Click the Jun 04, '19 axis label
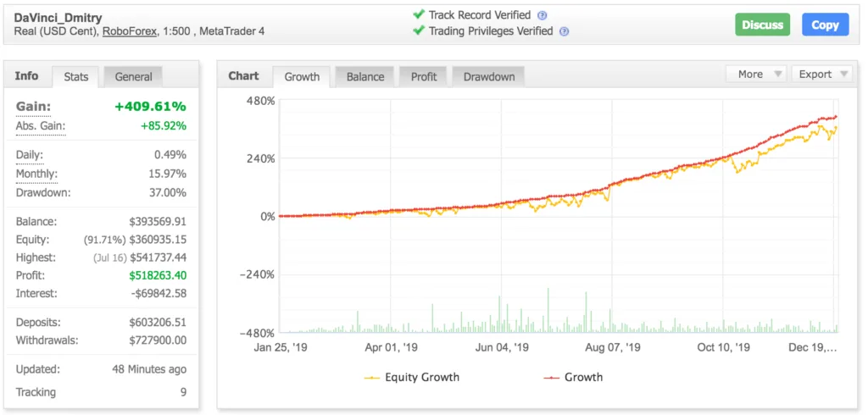 point(502,347)
